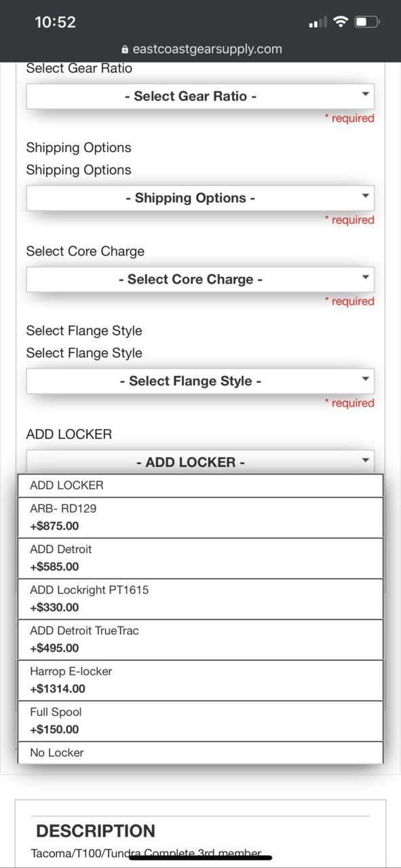Open the Select Core Charge dropdown
The width and height of the screenshot is (401, 868).
point(200,280)
